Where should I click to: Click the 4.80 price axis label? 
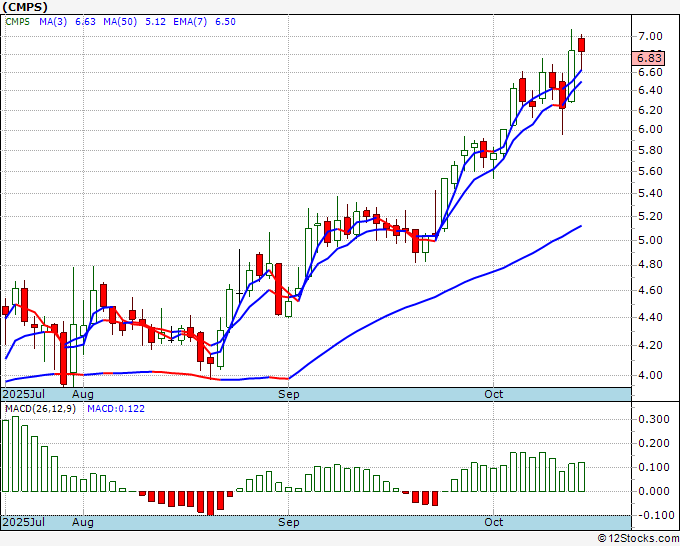point(650,265)
